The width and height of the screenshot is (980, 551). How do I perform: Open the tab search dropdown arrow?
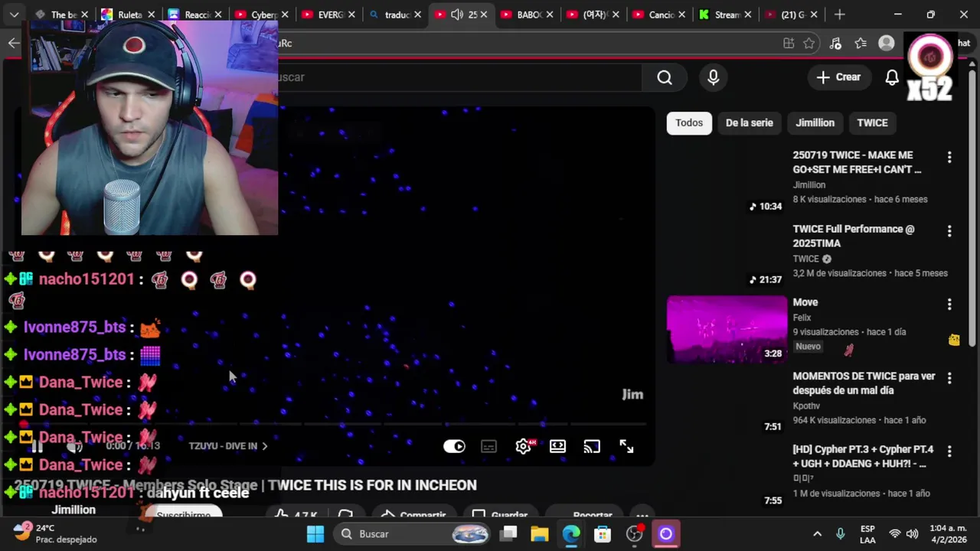[14, 15]
